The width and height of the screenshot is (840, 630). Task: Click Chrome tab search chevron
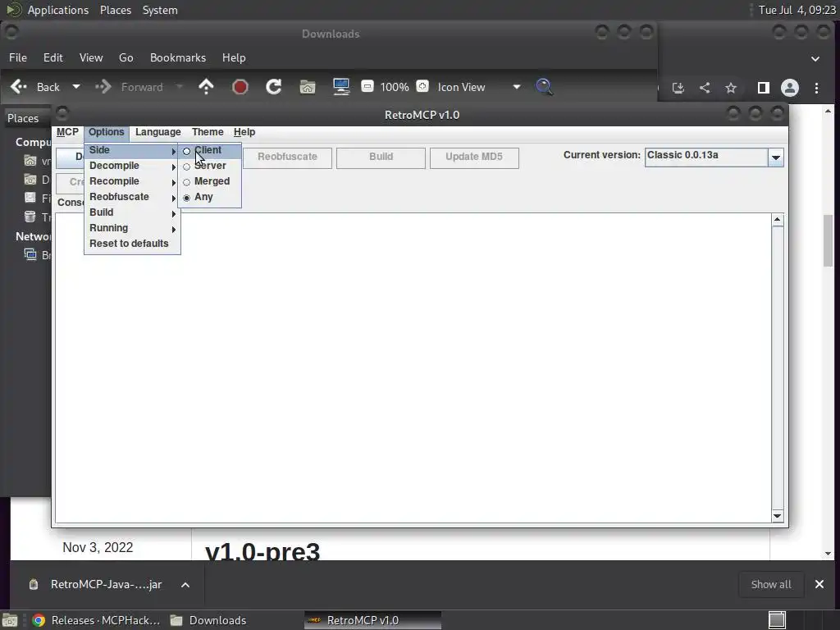coord(815,59)
